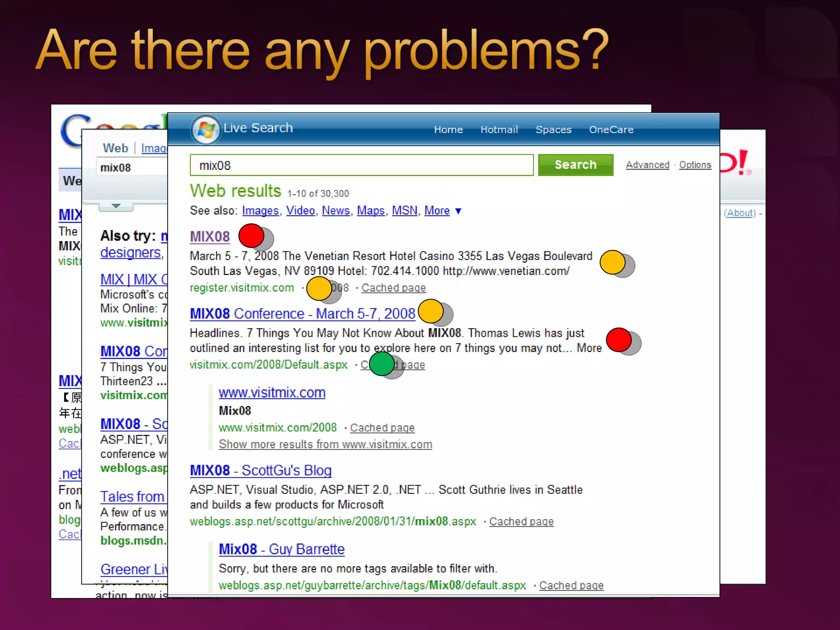Screen dimensions: 840x630
Task: Click the mix08 search box in Yahoo window
Action: pyautogui.click(x=132, y=167)
